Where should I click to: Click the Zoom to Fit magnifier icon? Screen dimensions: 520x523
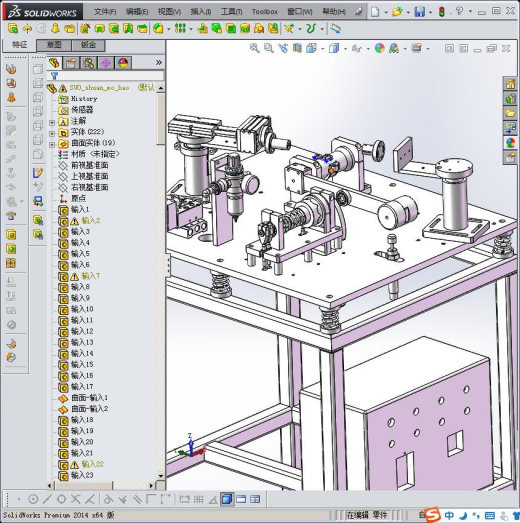(254, 48)
